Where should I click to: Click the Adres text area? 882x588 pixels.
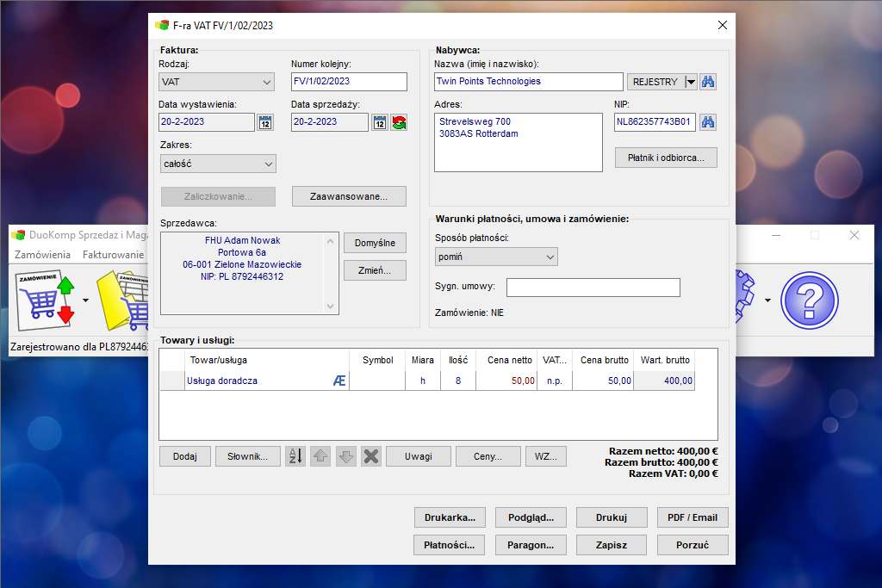pyautogui.click(x=518, y=143)
